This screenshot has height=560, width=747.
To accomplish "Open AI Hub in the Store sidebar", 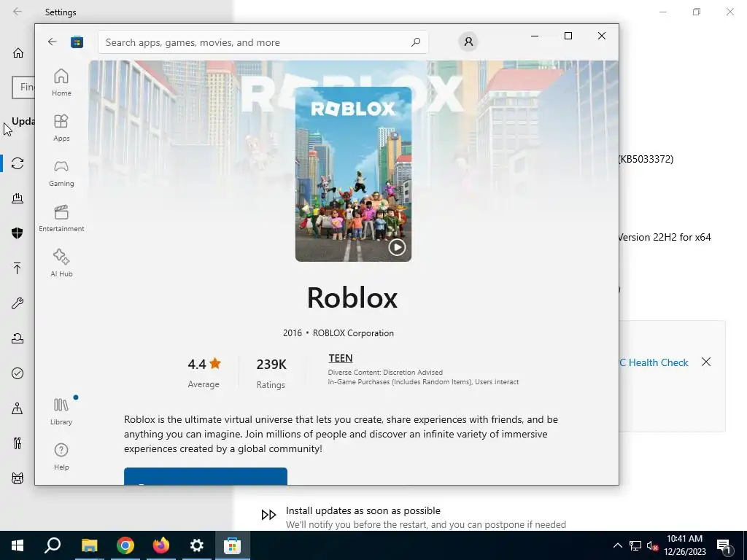I will [61, 263].
